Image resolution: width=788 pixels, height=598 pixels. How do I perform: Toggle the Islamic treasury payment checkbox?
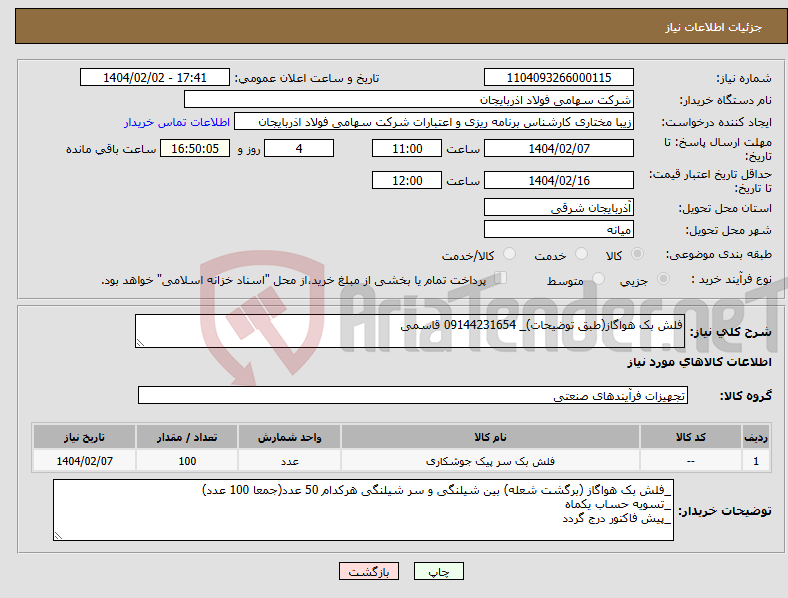tap(501, 278)
